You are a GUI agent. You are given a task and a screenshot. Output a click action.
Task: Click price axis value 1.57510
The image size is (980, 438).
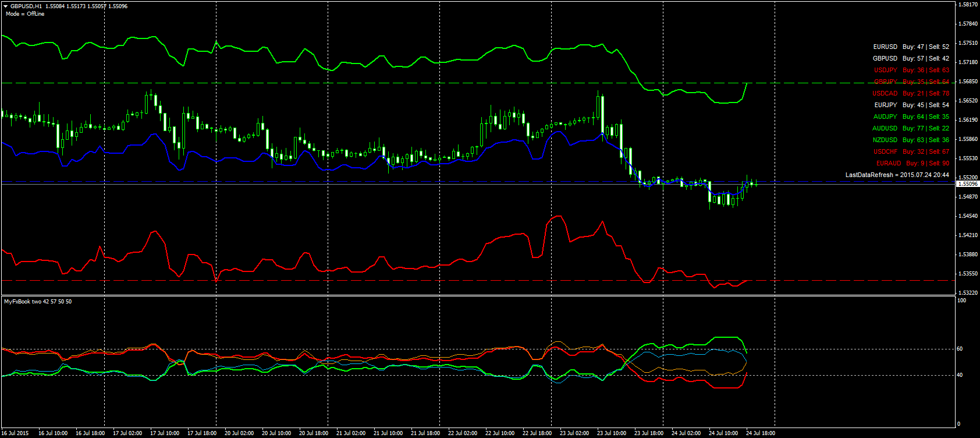968,43
